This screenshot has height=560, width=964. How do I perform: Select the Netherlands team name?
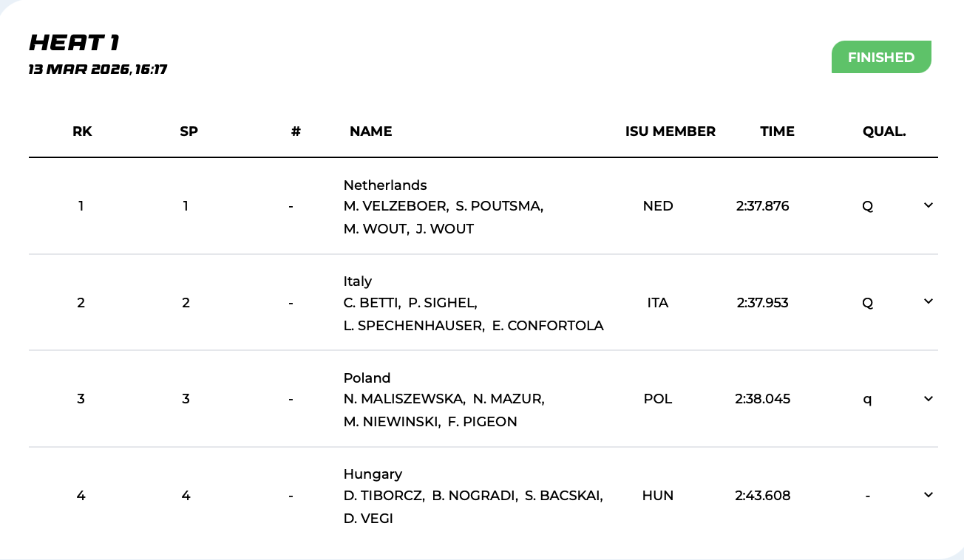tap(385, 185)
